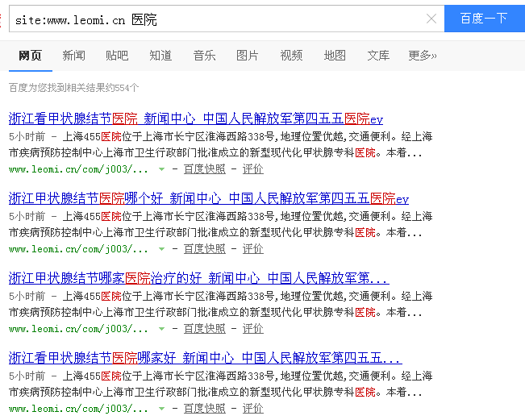Expand green dropdown arrow of first result
525x420 pixels.
[x=162, y=169]
